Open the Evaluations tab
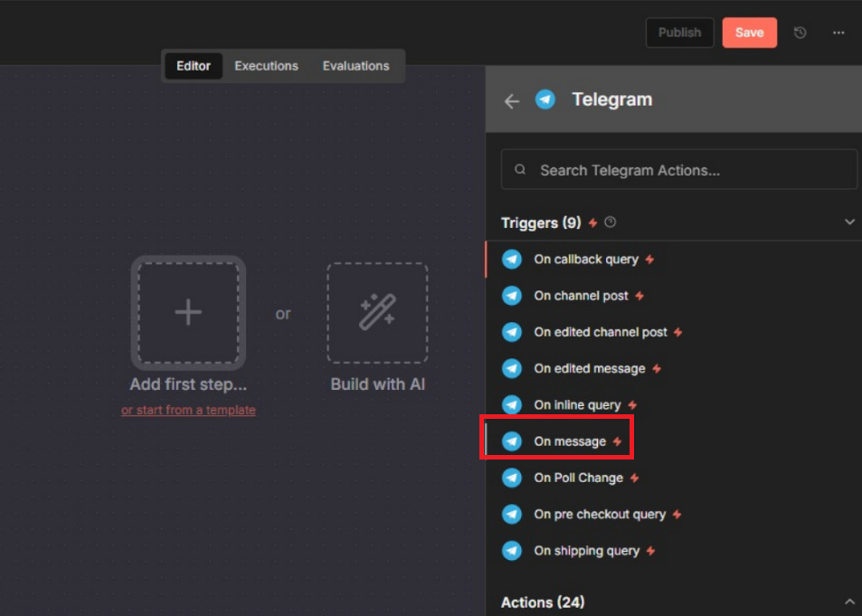Viewport: 862px width, 616px height. pos(355,66)
